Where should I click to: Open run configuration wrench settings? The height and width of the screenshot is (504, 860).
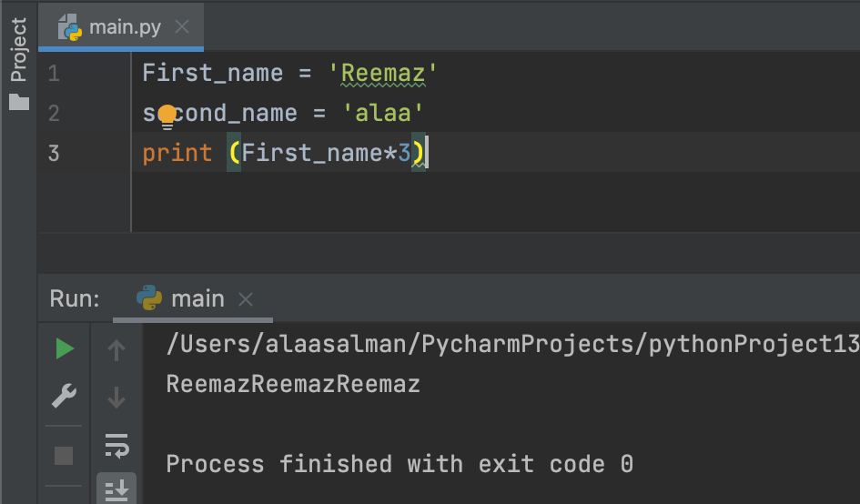point(64,396)
